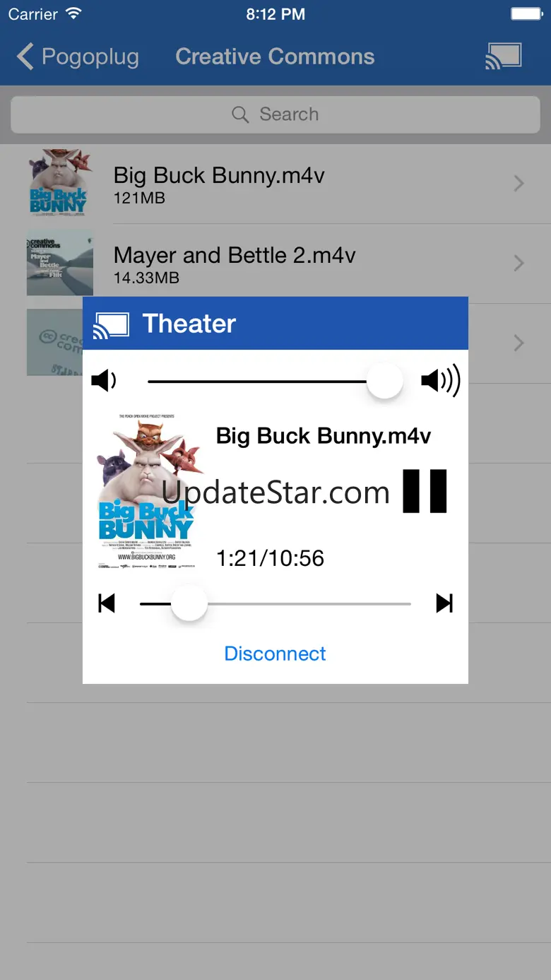Tap the low volume speaker icon
This screenshot has height=980, width=551.
[104, 382]
